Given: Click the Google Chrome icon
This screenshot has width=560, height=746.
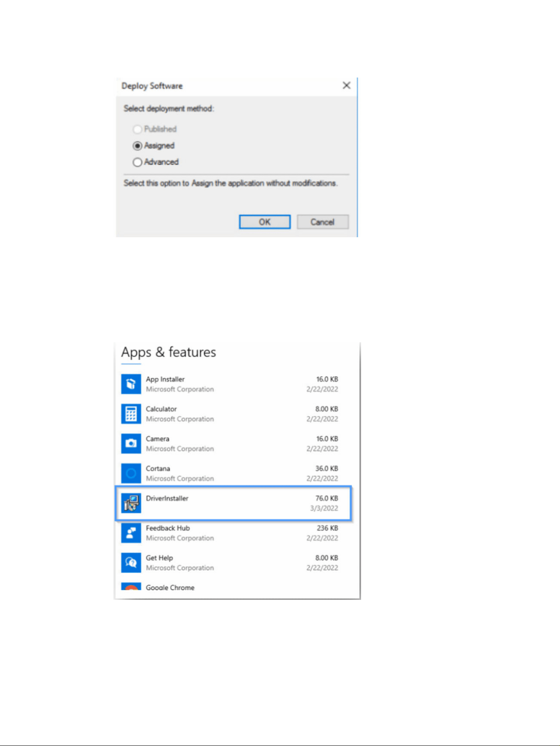Looking at the screenshot, I should coord(131,587).
